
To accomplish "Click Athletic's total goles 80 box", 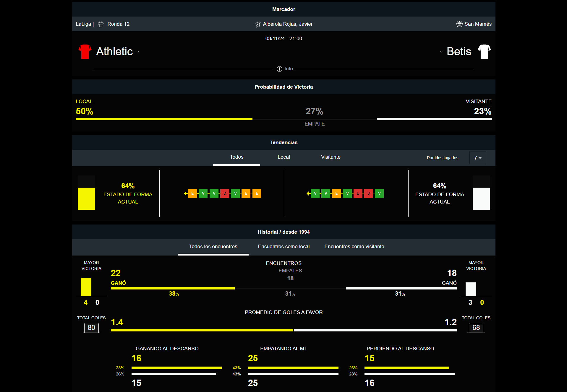I will (91, 328).
